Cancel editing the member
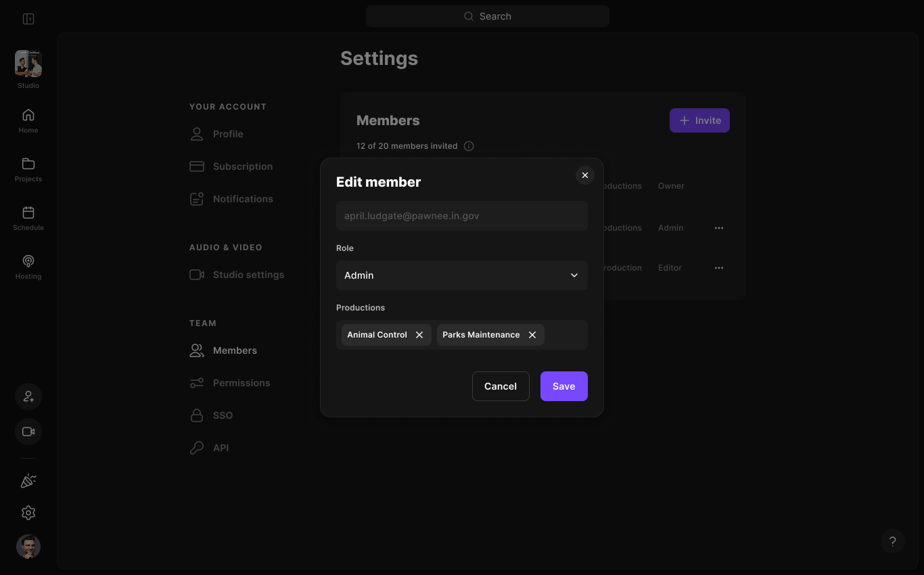The image size is (924, 575). coord(501,386)
